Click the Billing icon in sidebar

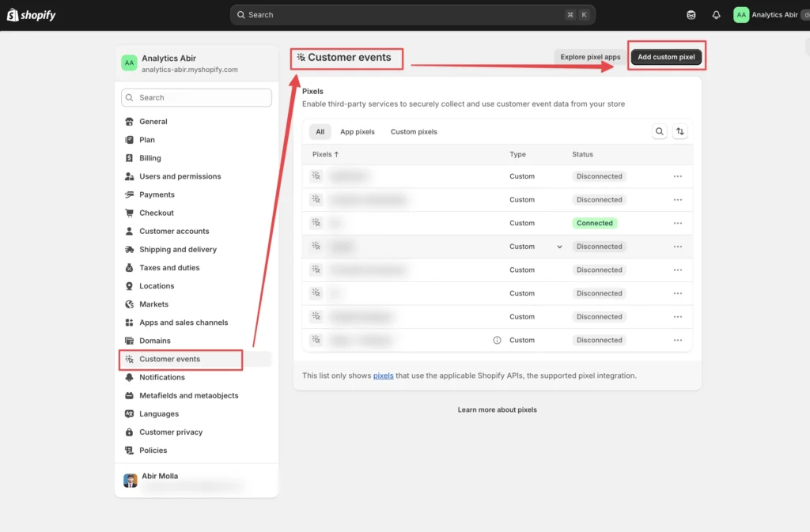coord(129,158)
